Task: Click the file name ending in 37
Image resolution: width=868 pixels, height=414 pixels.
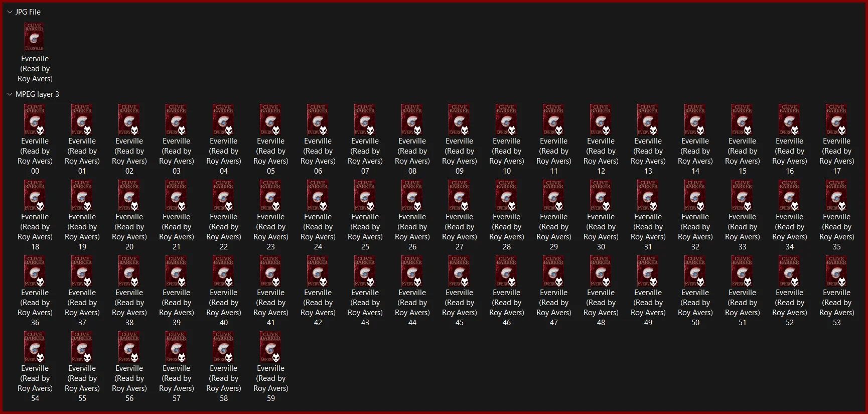Action: tap(82, 308)
